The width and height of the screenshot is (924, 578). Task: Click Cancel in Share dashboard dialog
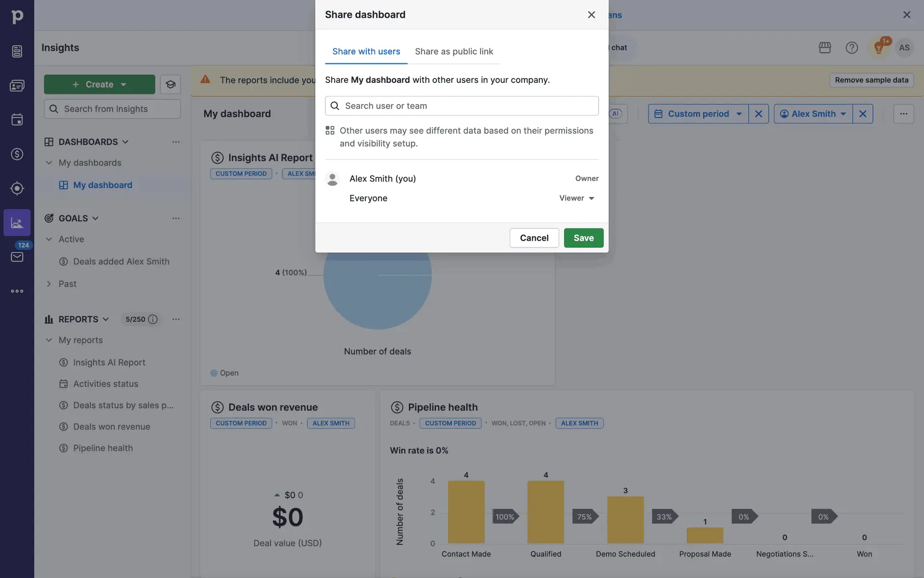pyautogui.click(x=534, y=238)
